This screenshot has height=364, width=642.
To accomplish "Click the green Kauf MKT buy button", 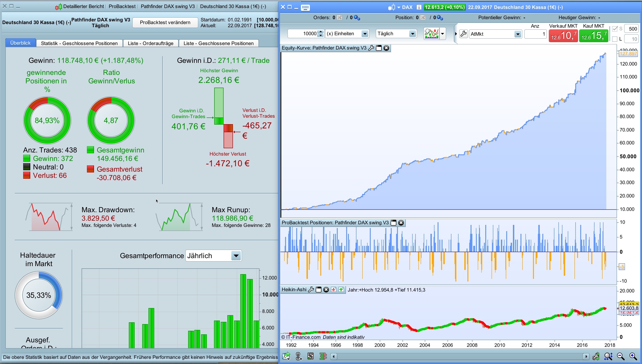I will click(594, 35).
